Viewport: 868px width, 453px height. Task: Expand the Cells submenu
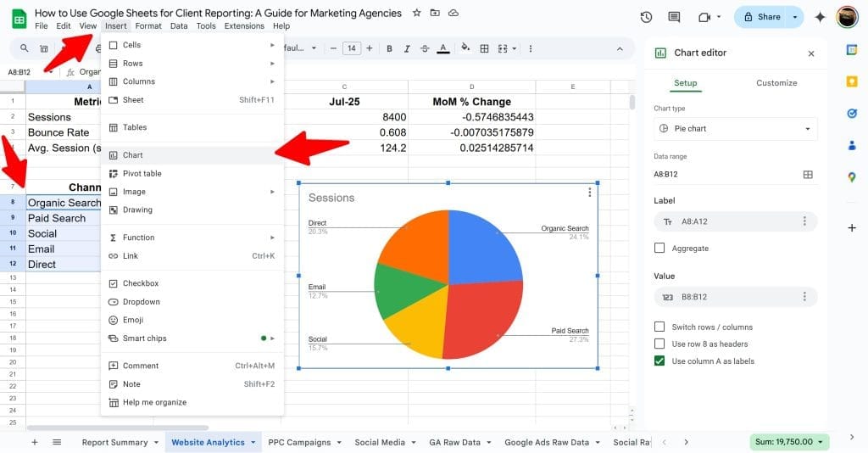click(x=272, y=45)
